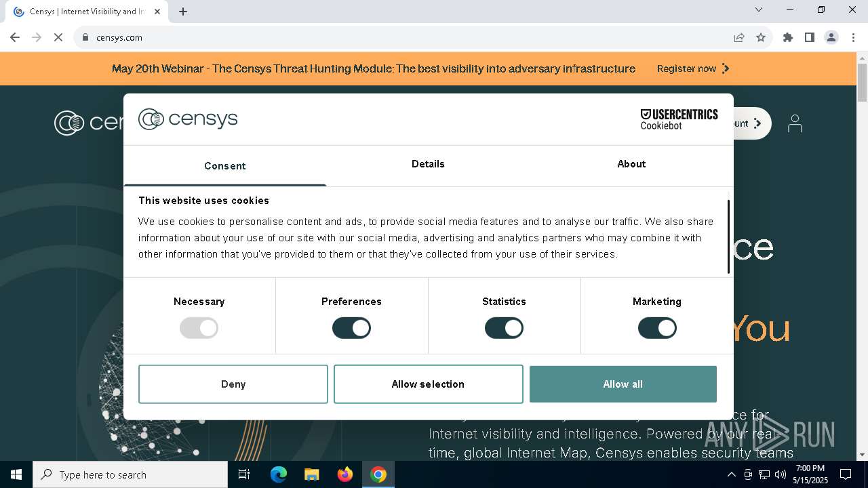This screenshot has width=868, height=488.
Task: Click the address bar URL field
Action: [407, 37]
